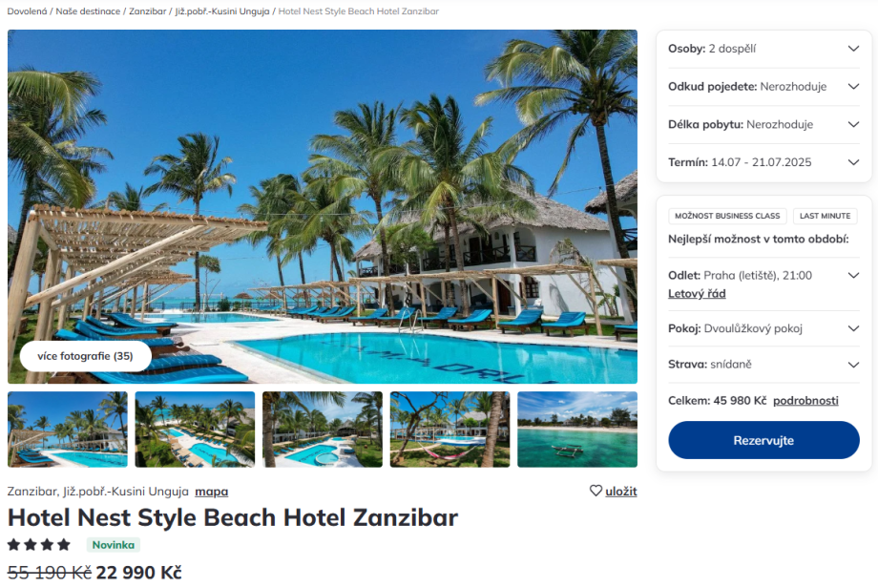Go to Naše destinace breadcrumb
The image size is (878, 588).
[88, 11]
